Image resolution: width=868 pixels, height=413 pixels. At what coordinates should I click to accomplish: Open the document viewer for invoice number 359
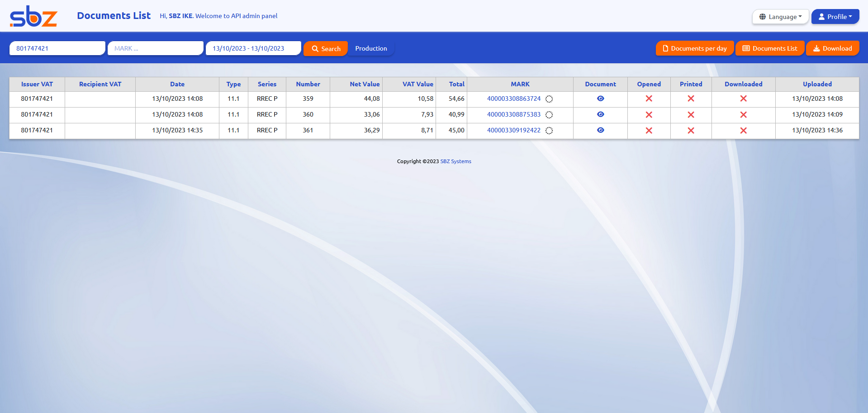pyautogui.click(x=600, y=99)
